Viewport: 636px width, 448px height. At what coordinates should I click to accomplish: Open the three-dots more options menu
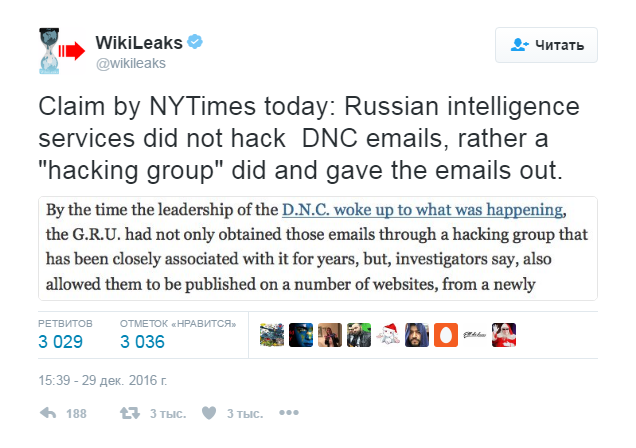click(x=289, y=413)
